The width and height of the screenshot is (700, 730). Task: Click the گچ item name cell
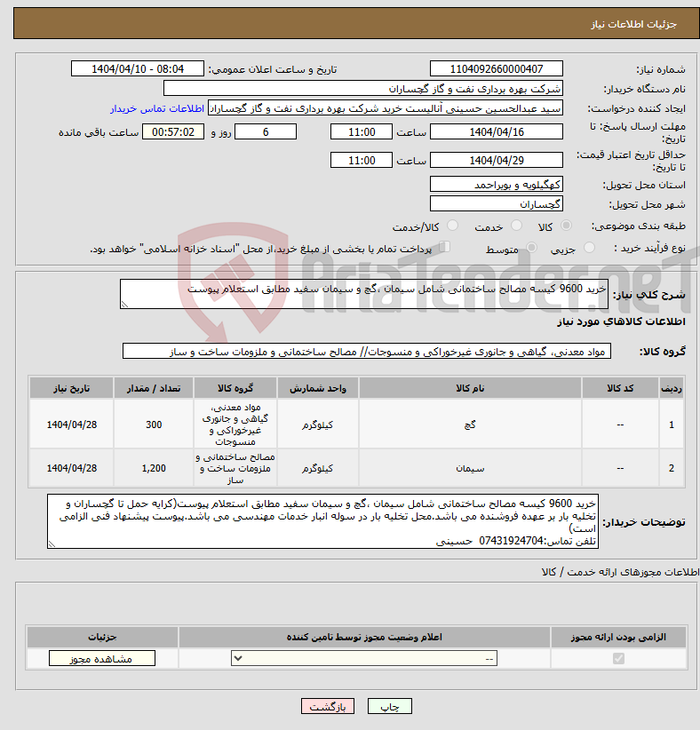coord(470,425)
